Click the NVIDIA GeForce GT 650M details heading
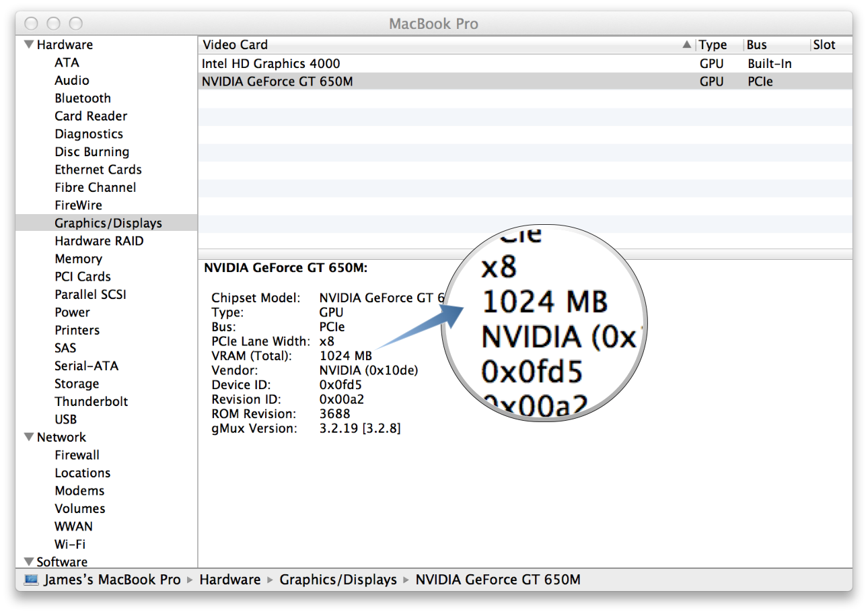The image size is (868, 614). (x=285, y=268)
